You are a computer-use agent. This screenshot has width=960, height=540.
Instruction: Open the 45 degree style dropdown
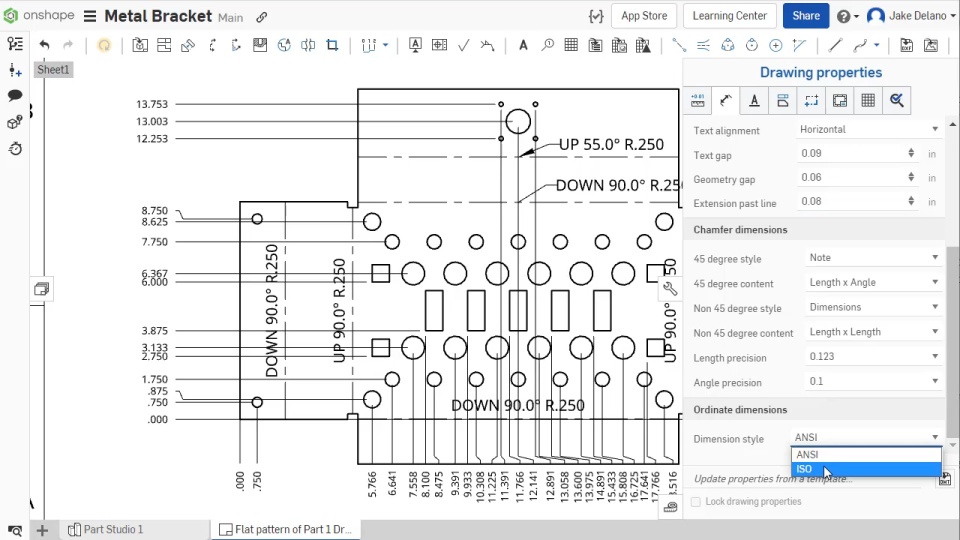tap(874, 258)
